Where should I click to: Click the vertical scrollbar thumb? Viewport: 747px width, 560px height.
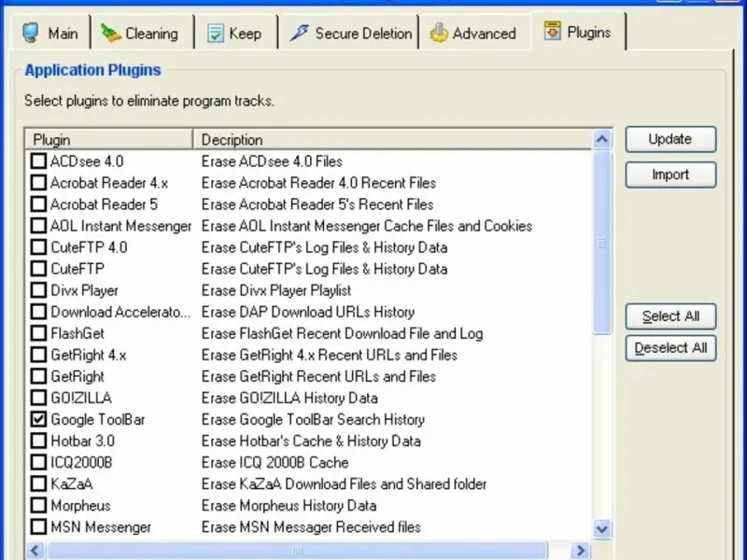(x=602, y=243)
